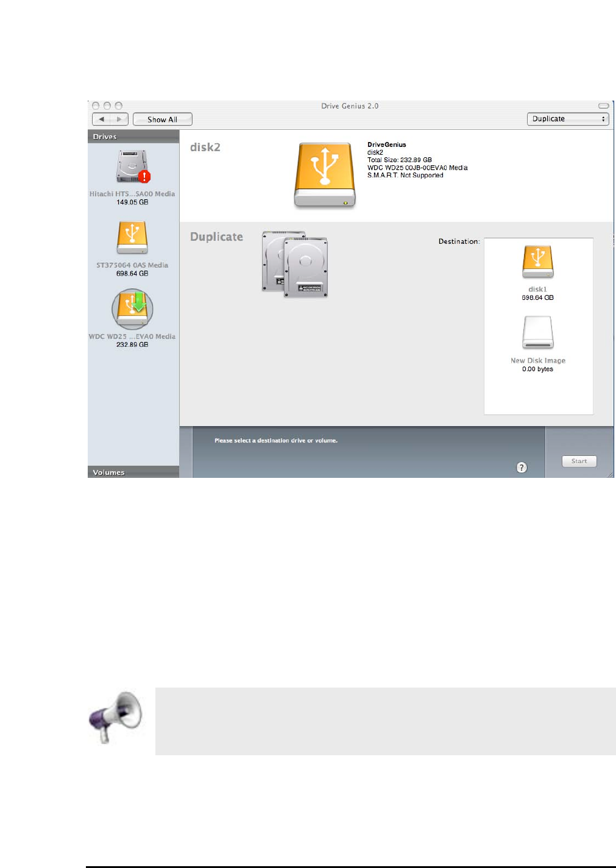Select the WDC WD25 EVA0 Media drive
Viewport: 616px width, 868px height.
coord(132,309)
